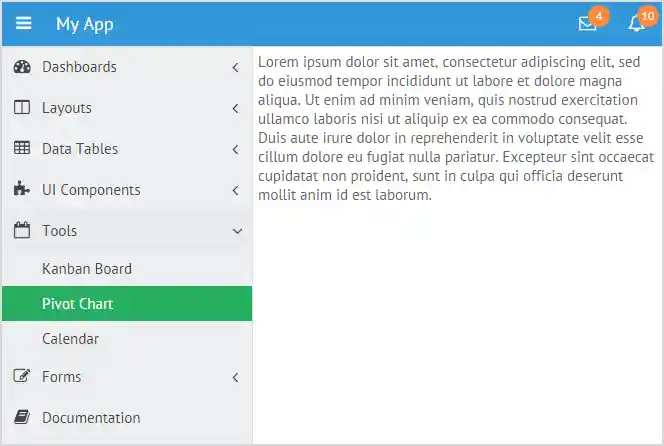Expand the Data Tables chevron arrow
The height and width of the screenshot is (446, 664).
pyautogui.click(x=235, y=150)
